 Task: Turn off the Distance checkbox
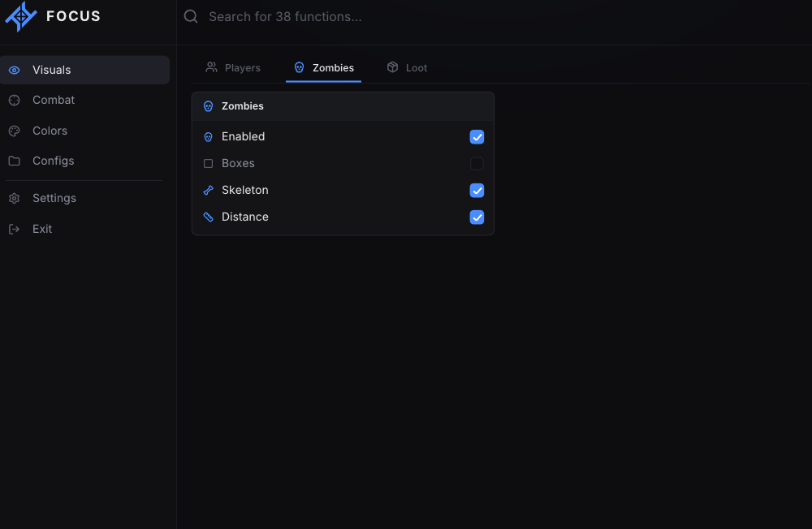point(477,217)
